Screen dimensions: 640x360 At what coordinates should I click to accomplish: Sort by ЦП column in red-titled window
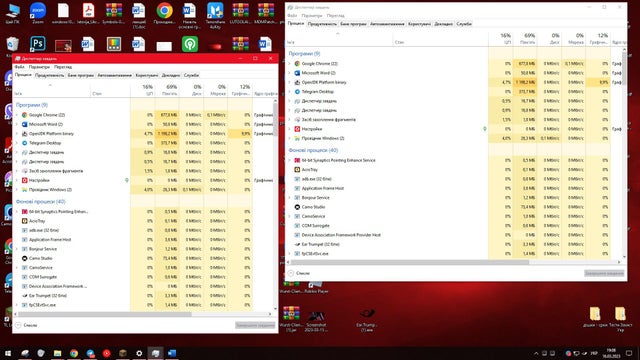[142, 90]
